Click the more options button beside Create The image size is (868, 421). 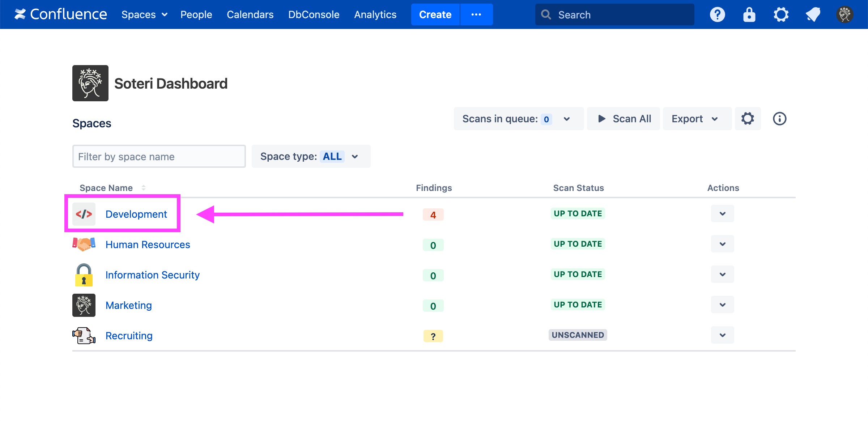pos(476,14)
